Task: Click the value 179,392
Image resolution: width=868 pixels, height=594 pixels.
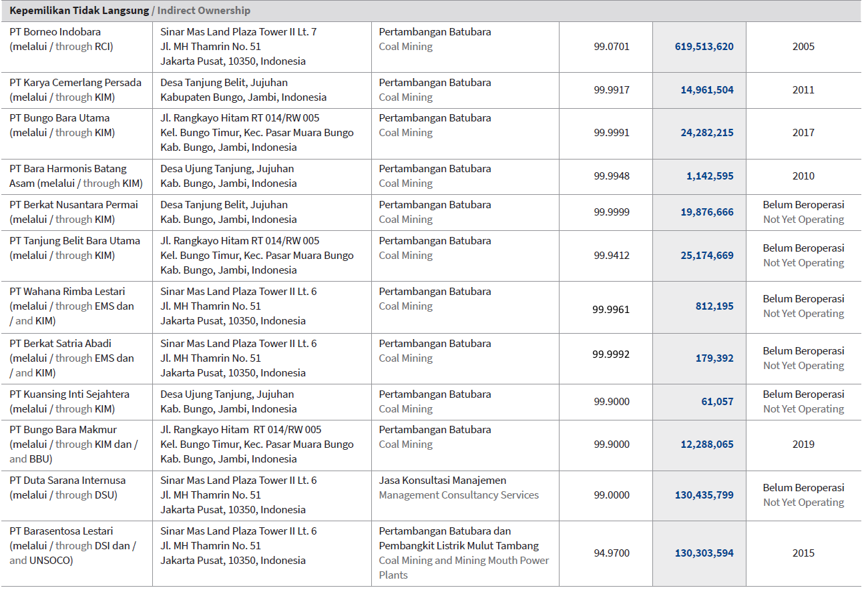Action: [x=714, y=358]
